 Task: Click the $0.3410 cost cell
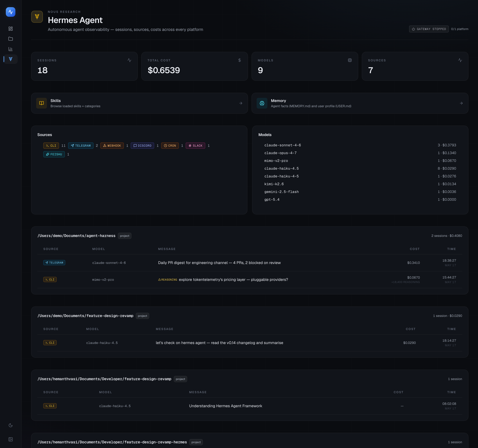(x=414, y=263)
